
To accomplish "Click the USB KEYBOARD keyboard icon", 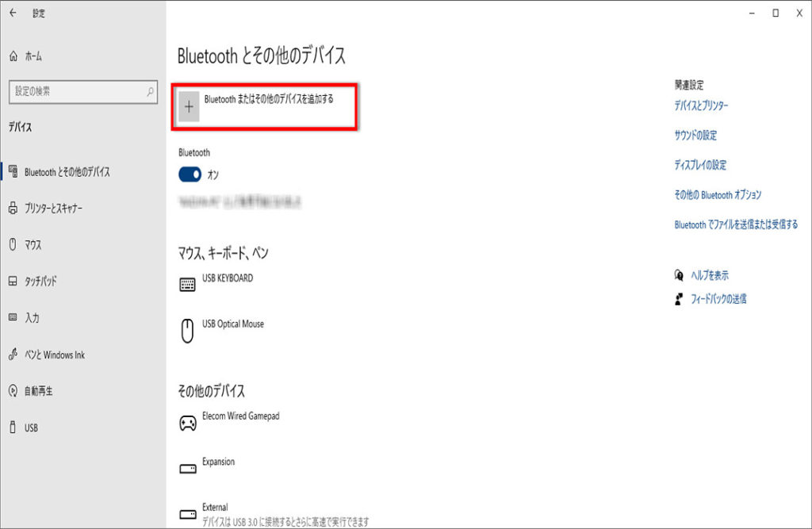I will point(187,285).
